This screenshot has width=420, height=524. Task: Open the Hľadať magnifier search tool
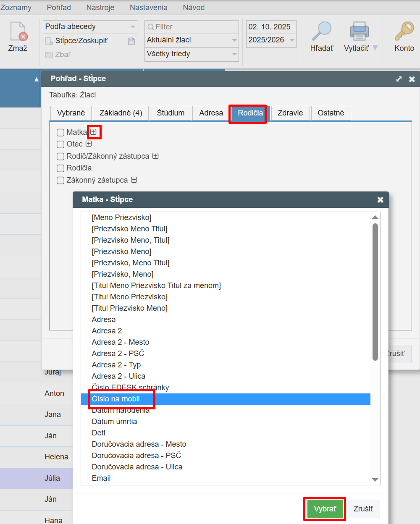(321, 32)
